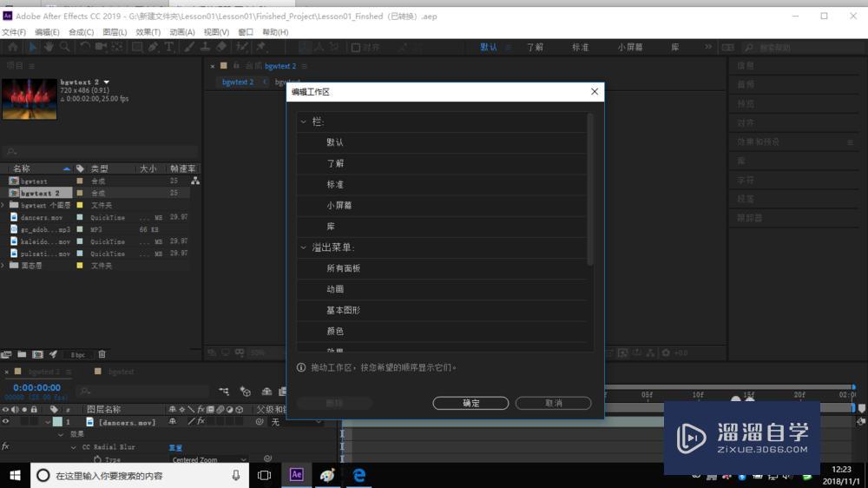The width and height of the screenshot is (868, 488).
Task: Open the 合成(C) menu
Action: [81, 32]
